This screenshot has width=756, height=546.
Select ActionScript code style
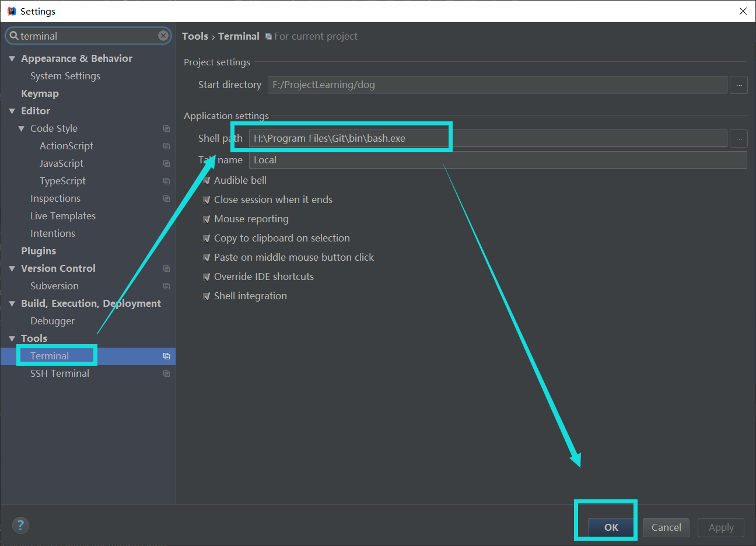click(x=66, y=146)
